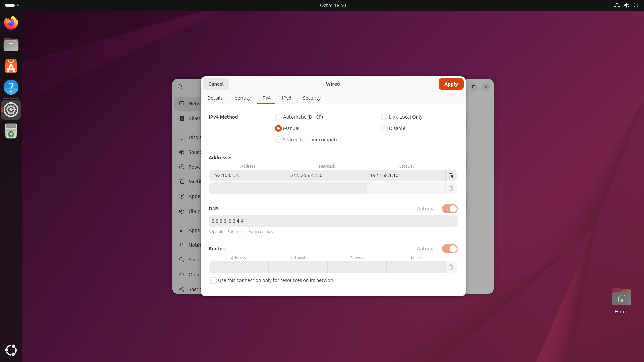Toggle the Routes Automatic switch
Screen dimensions: 644x362
pyautogui.click(x=449, y=249)
